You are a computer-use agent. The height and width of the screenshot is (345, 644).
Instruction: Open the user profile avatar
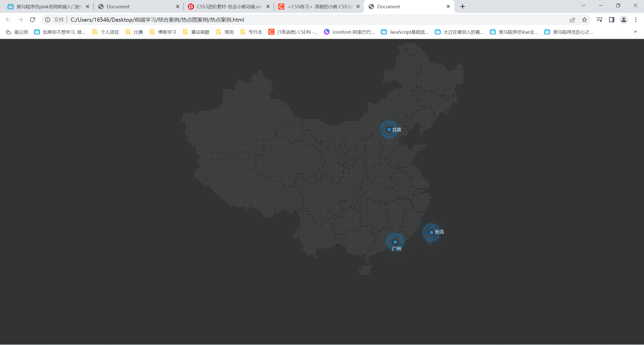tap(624, 20)
